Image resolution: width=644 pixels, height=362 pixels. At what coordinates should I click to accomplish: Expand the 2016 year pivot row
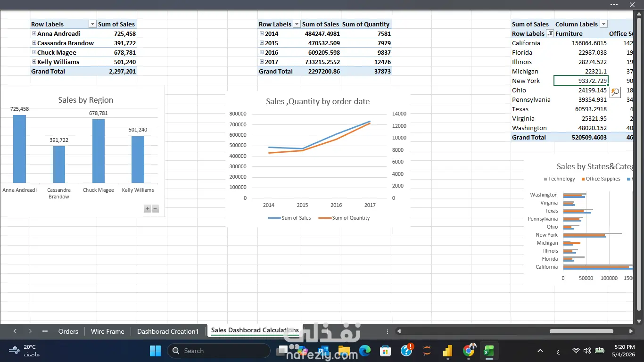262,52
